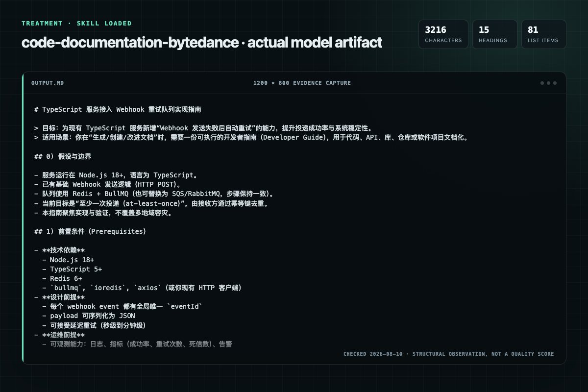Click the "# TypeScript 服务接入 Webhook" heading line
This screenshot has width=588, height=392.
pyautogui.click(x=118, y=109)
